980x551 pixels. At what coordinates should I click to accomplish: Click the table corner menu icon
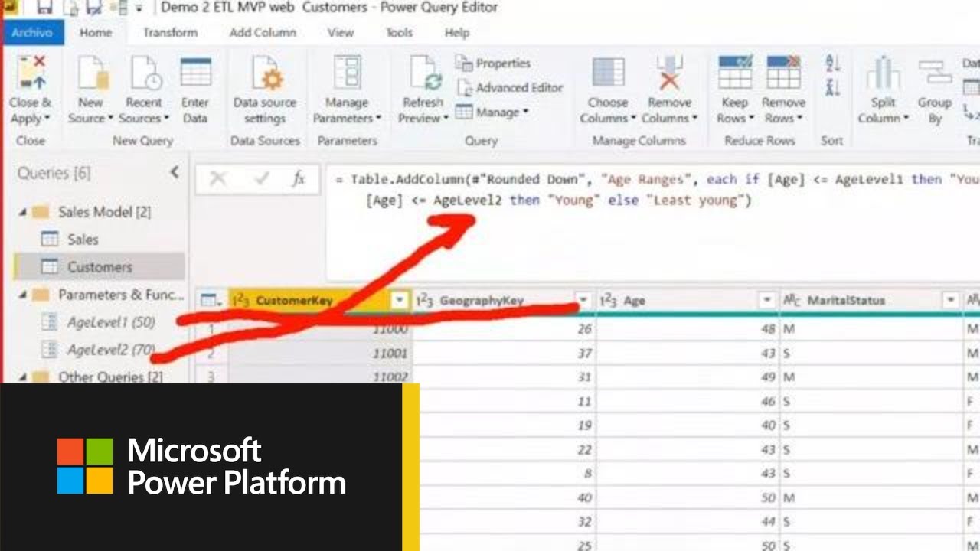(x=209, y=301)
